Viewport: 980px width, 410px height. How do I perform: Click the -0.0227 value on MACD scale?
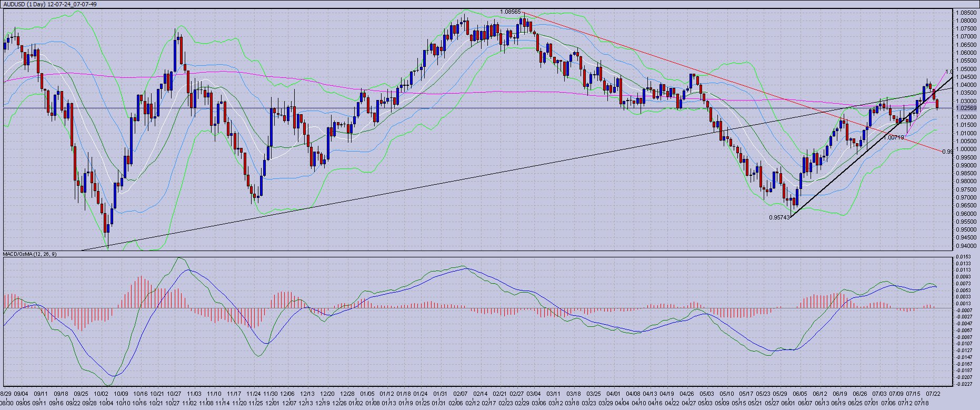964,384
